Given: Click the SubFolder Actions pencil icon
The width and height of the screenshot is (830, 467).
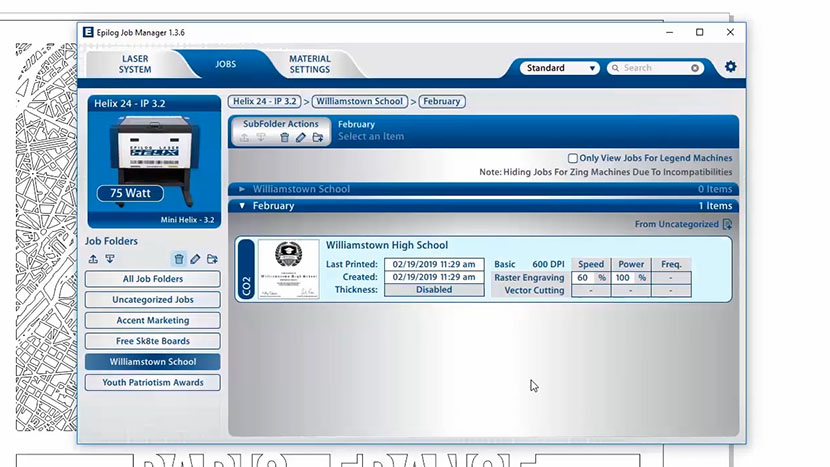Looking at the screenshot, I should point(301,138).
